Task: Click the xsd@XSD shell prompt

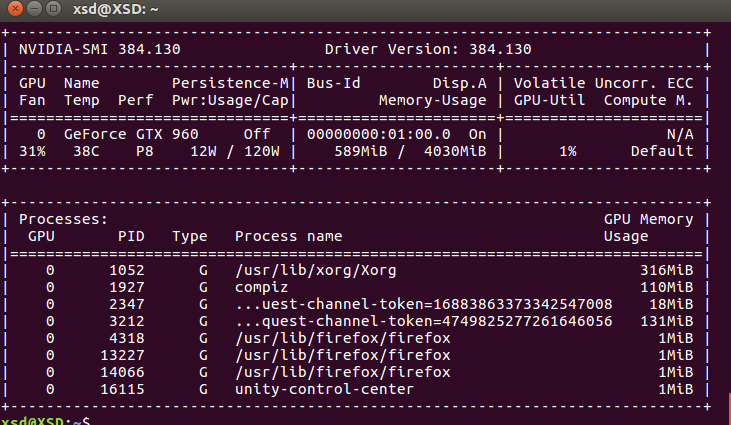Action: coord(46,420)
